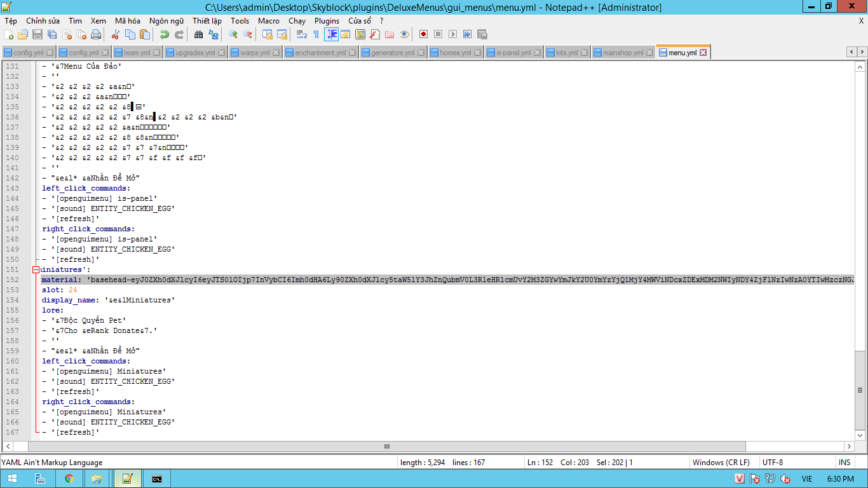868x488 pixels.
Task: Toggle the indent guide button
Action: pos(331,34)
